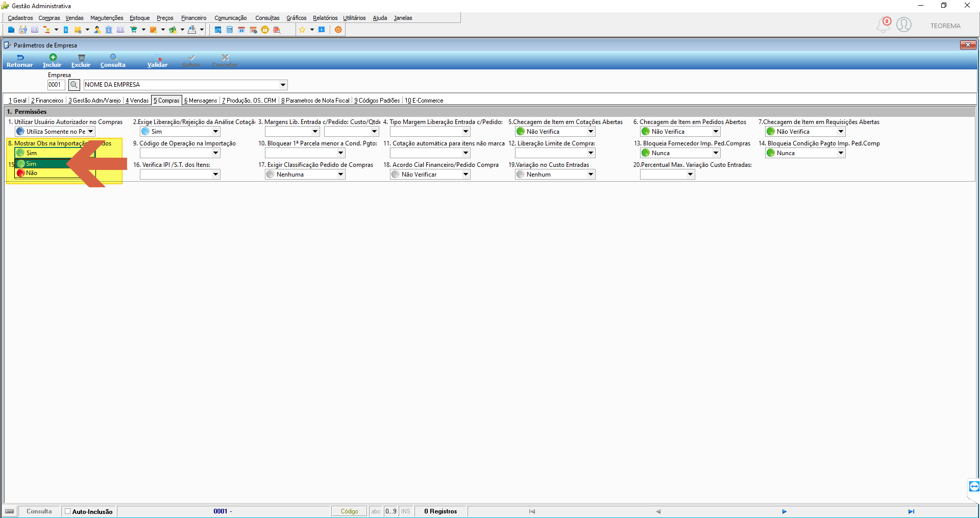Open the Financeiro menu
The width and height of the screenshot is (980, 518).
coord(194,18)
